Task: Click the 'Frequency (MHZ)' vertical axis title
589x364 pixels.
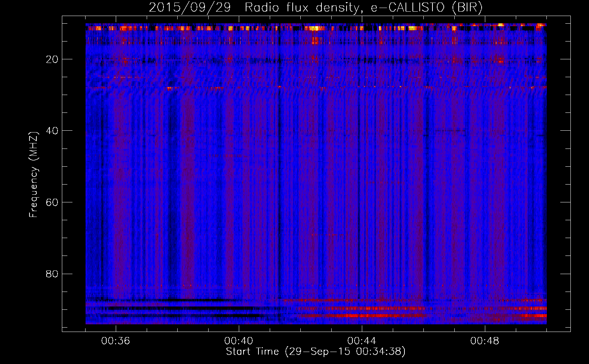Action: 33,175
